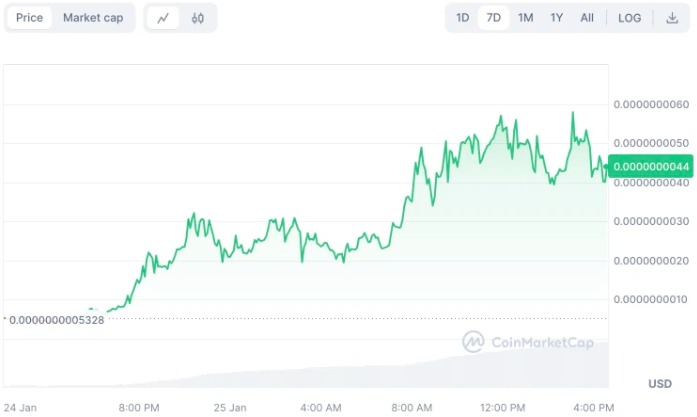Click the current price label 0.0000000044
This screenshot has width=697, height=417.
click(x=652, y=166)
